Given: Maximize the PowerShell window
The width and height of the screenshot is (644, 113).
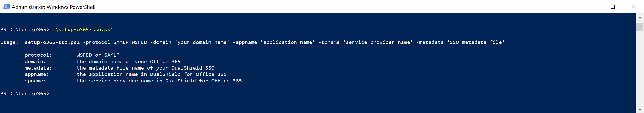Looking at the screenshot, I should [613, 7].
